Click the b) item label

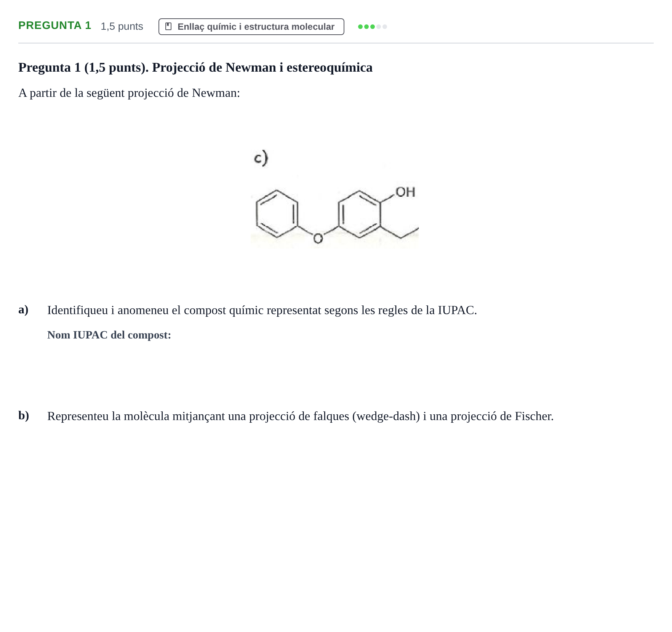[24, 415]
